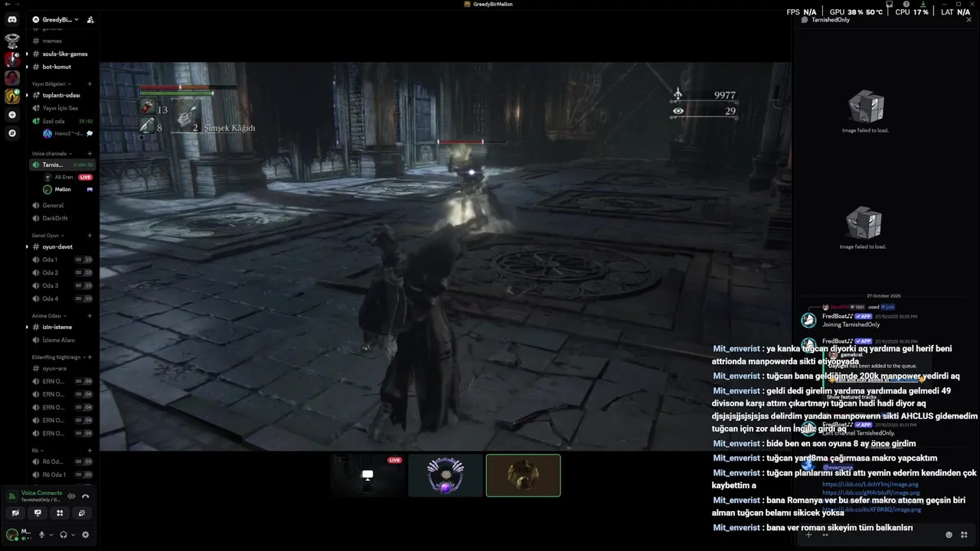Select the TarnishedOnly voice channel row
Screen dimensions: 980x551
[61, 165]
